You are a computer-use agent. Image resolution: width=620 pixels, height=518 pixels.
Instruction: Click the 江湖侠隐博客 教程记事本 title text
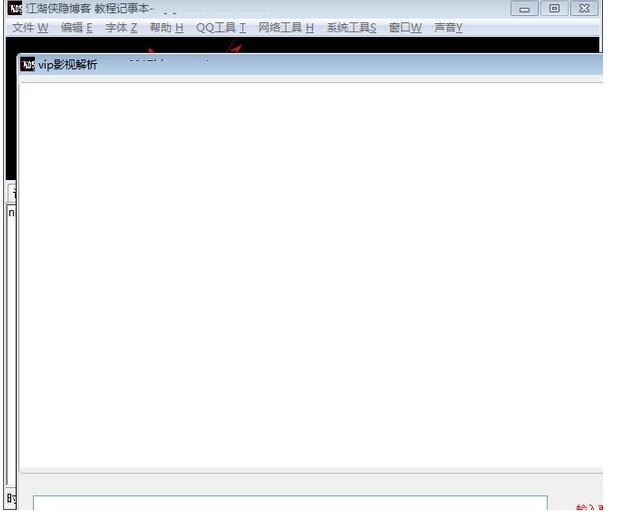(x=90, y=8)
